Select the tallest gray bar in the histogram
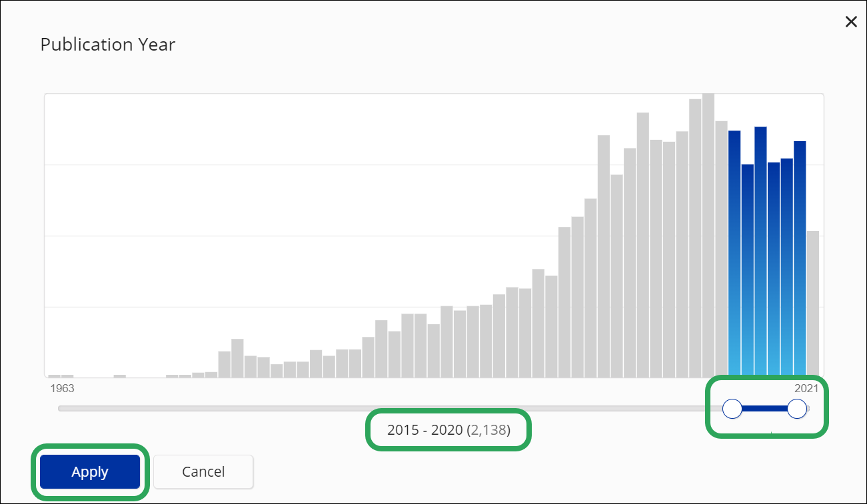 (x=708, y=236)
